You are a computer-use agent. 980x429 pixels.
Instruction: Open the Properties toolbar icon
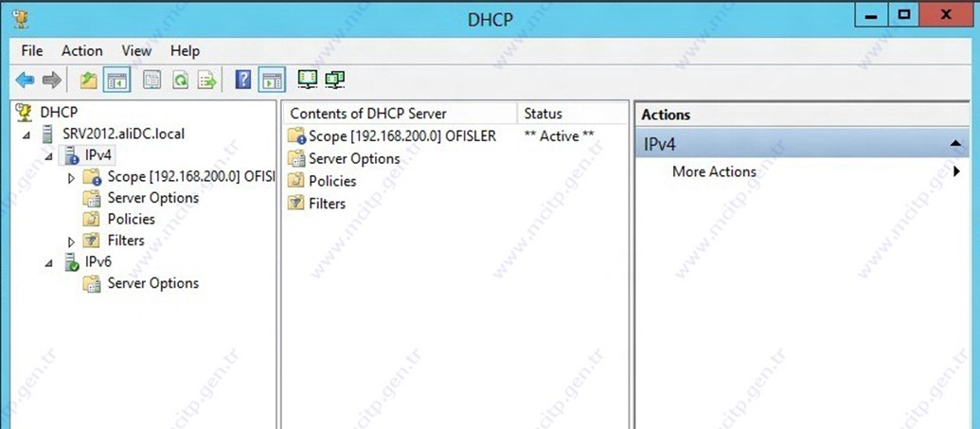tap(151, 80)
